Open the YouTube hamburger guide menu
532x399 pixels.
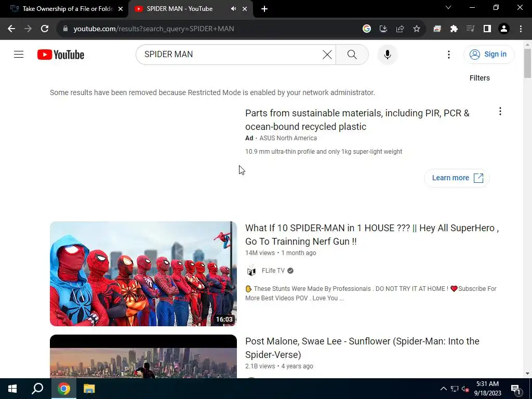19,54
